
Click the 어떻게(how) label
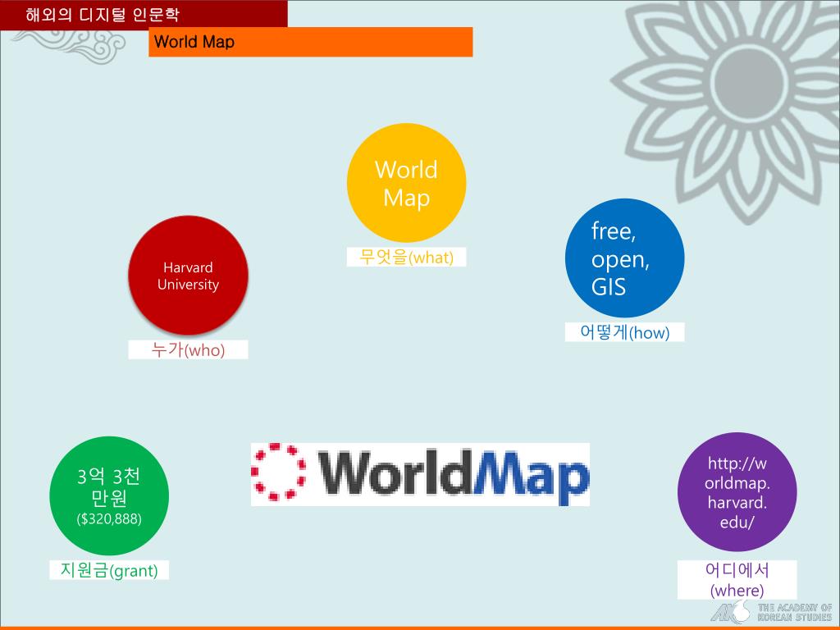click(x=624, y=332)
